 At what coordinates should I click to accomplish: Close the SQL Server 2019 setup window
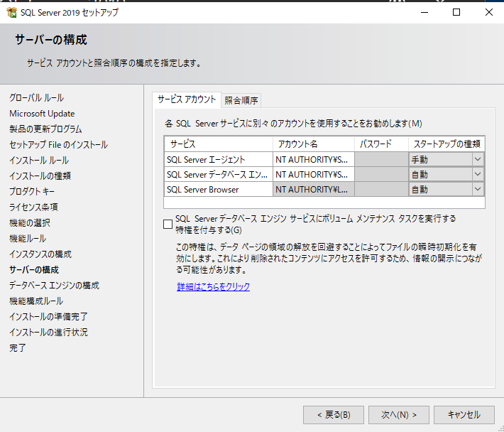coord(489,12)
